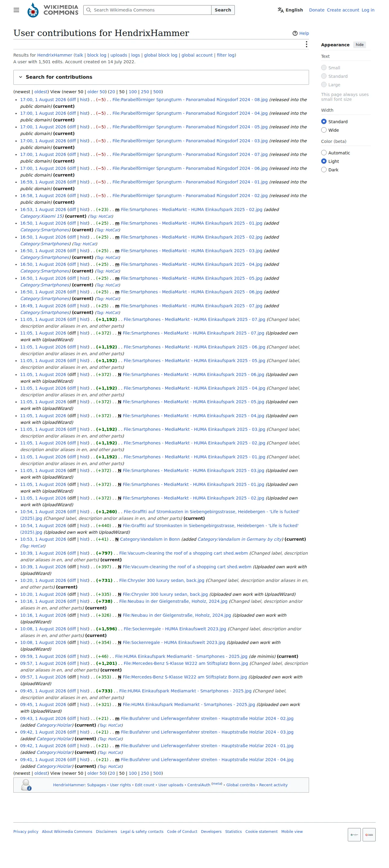The width and height of the screenshot is (389, 868).
Task: Open the global account link
Action: (x=197, y=55)
